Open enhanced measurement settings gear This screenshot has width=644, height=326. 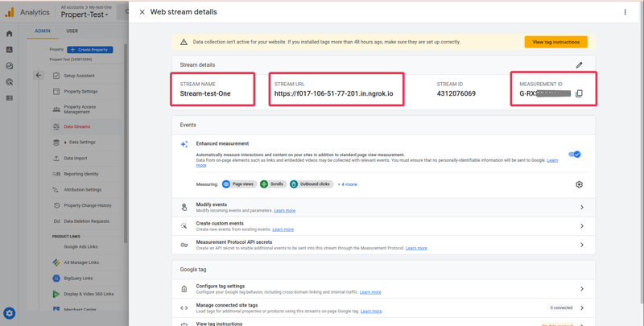[579, 184]
